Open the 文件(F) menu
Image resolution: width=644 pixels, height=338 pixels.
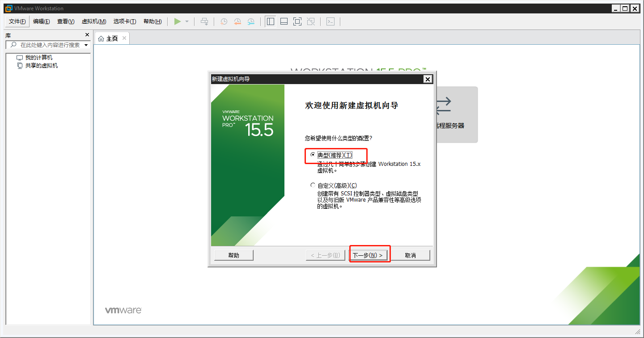coord(17,21)
